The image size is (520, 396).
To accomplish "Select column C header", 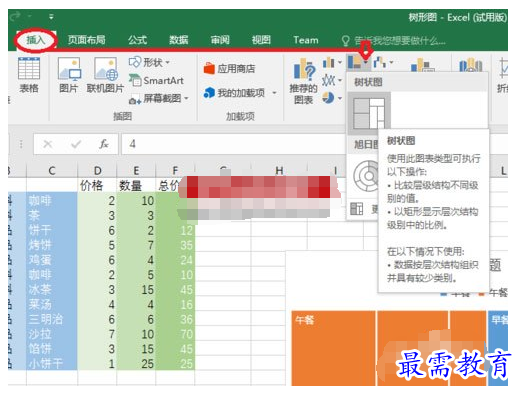I will 52,171.
